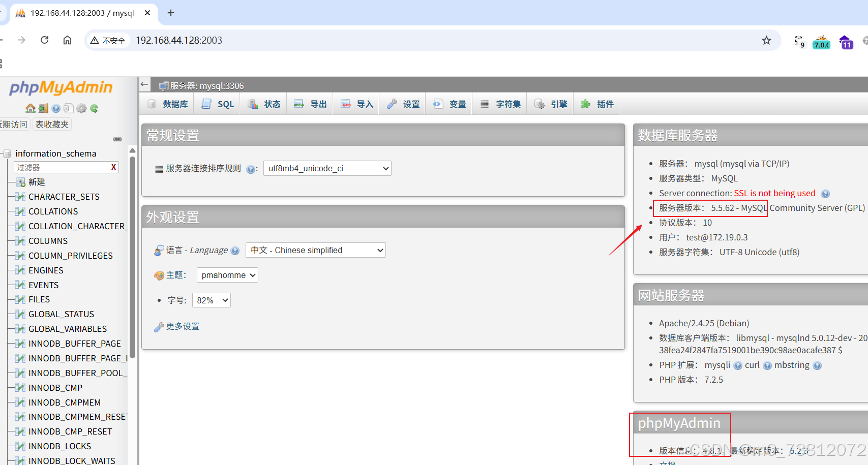Screen dimensions: 868x465
Task: Clear the filter box with red X
Action: click(x=113, y=167)
